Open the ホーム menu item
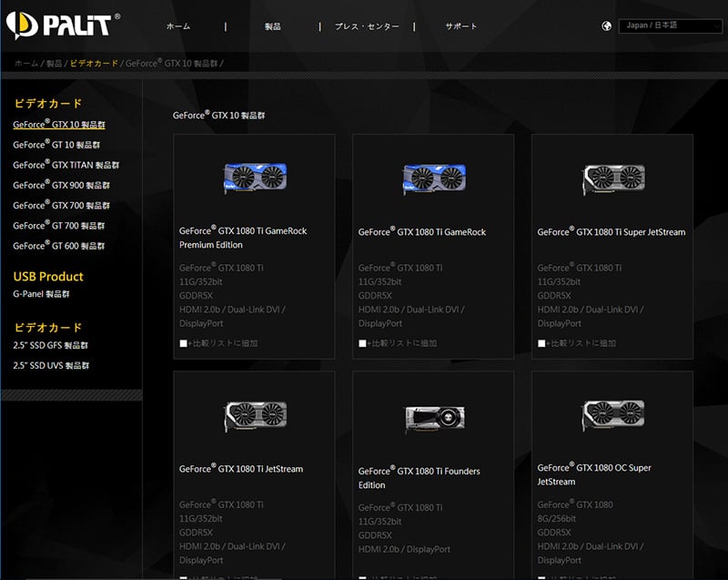This screenshot has width=728, height=580. tap(178, 26)
